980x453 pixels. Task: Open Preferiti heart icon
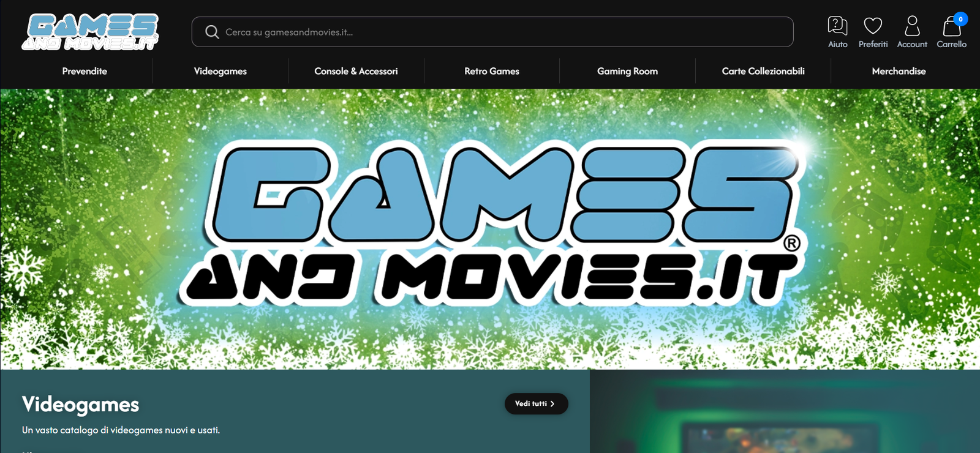pyautogui.click(x=873, y=26)
